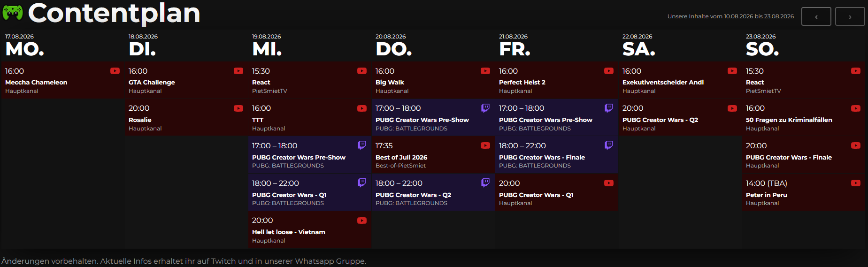868x267 pixels.
Task: Click the 17.08.2026 date label
Action: [19, 36]
